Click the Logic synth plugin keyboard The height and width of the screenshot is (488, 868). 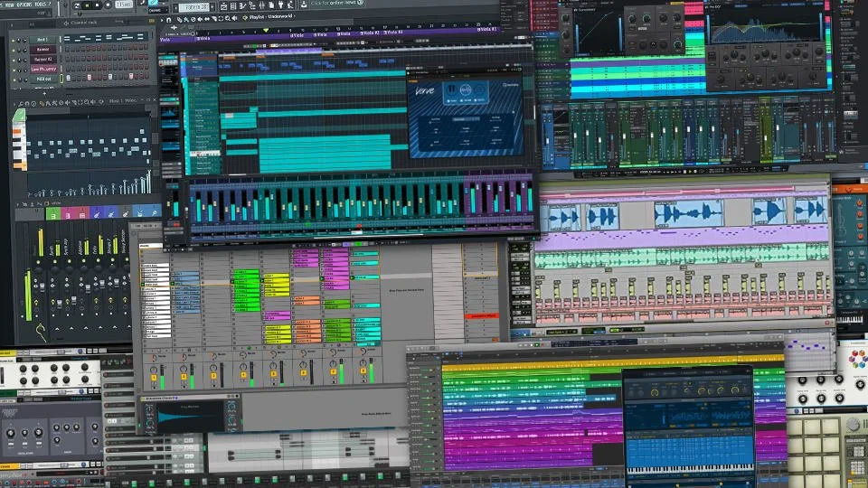[x=690, y=469]
